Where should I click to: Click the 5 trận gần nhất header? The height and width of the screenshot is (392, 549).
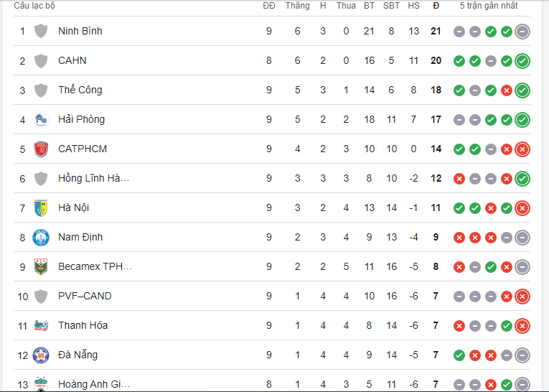click(489, 6)
